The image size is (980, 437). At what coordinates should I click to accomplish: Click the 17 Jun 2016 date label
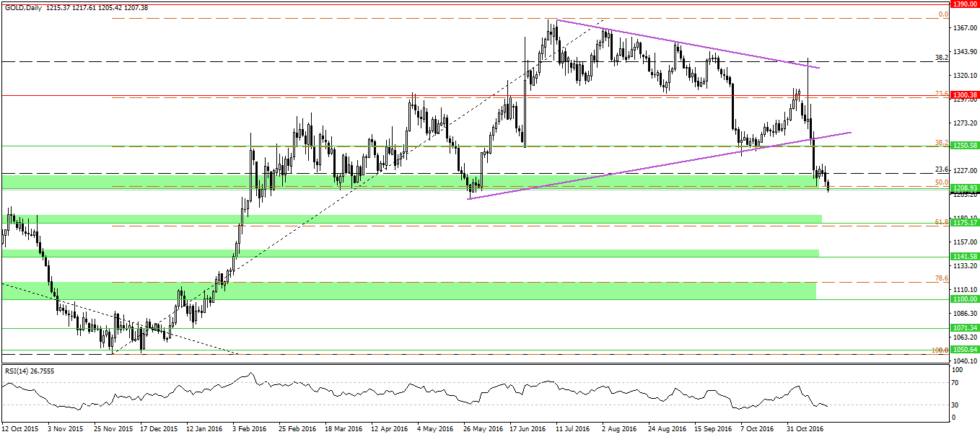tap(527, 428)
